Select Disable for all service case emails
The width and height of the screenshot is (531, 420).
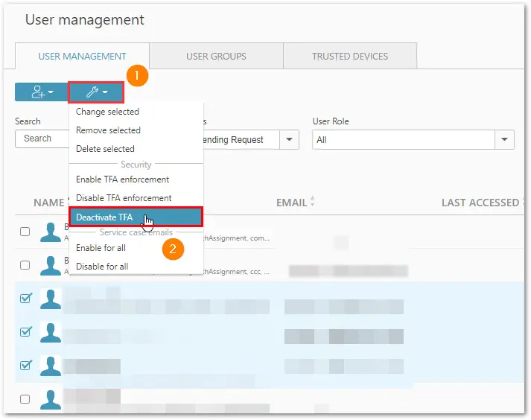click(102, 267)
